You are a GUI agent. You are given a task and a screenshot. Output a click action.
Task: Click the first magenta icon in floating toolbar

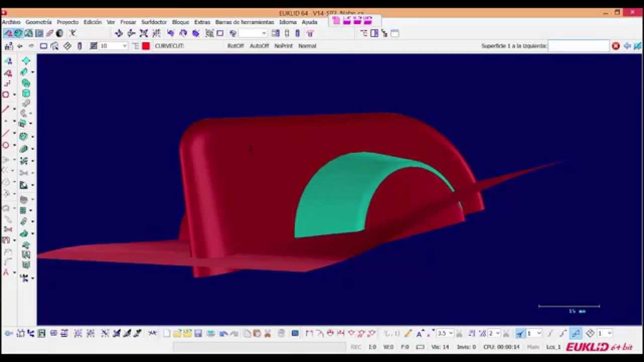pos(336,21)
